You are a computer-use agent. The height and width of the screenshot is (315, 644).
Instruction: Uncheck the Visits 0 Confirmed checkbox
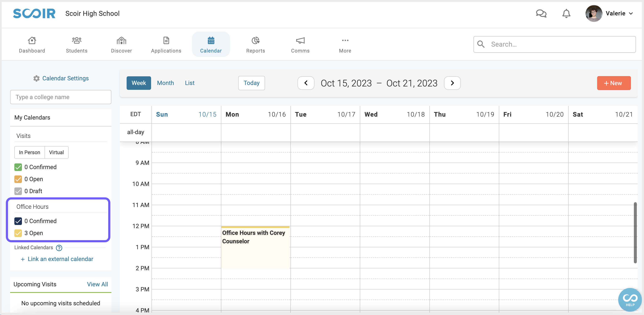click(18, 167)
